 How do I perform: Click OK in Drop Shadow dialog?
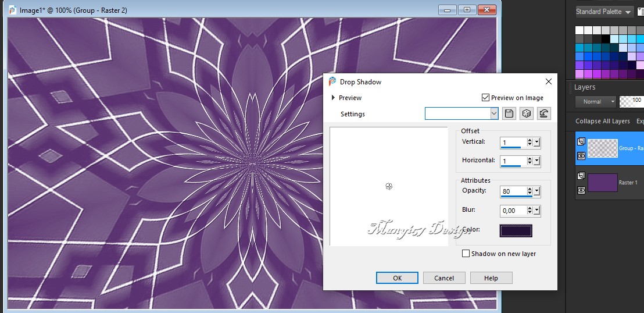coord(397,278)
